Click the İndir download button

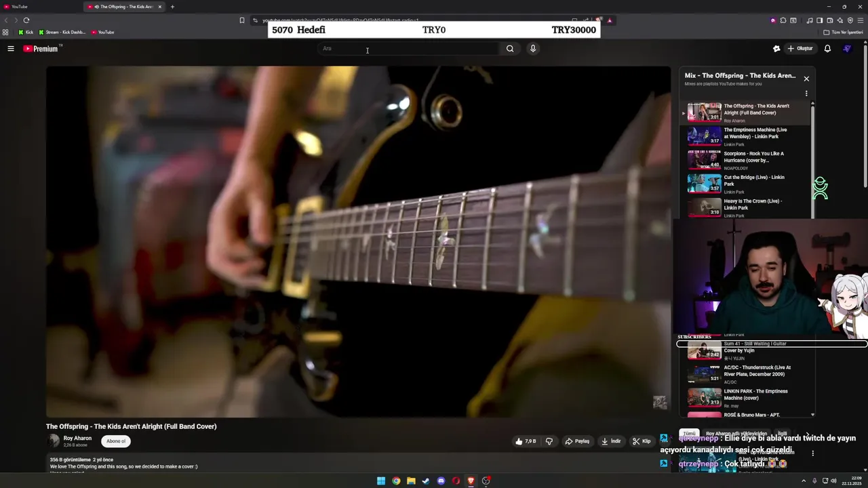point(611,441)
